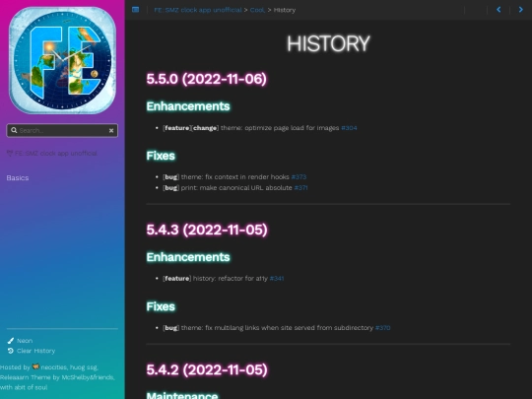Clear the search box with X icon
The width and height of the screenshot is (532, 399).
111,131
